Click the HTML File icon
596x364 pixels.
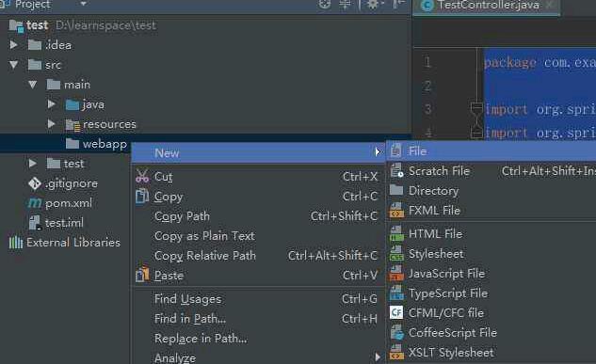coord(396,234)
